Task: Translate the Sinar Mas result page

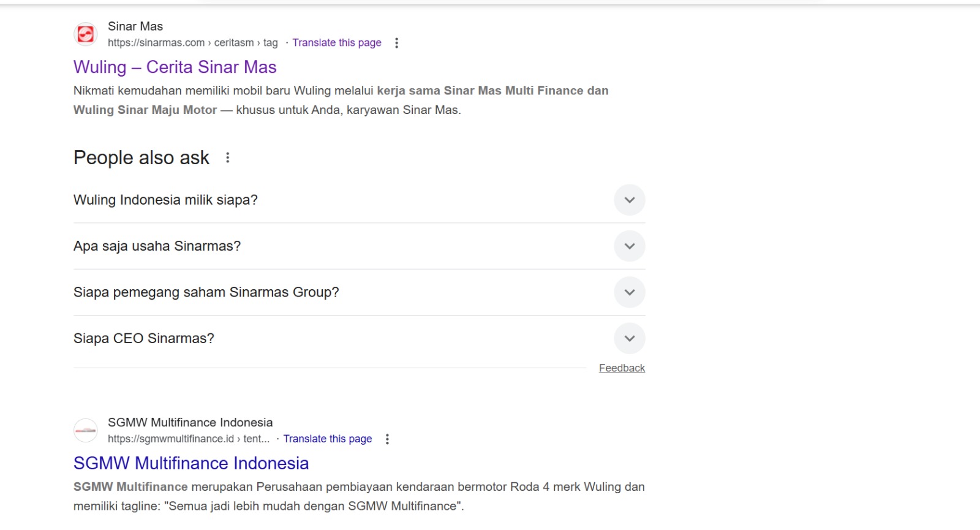Action: pos(337,43)
